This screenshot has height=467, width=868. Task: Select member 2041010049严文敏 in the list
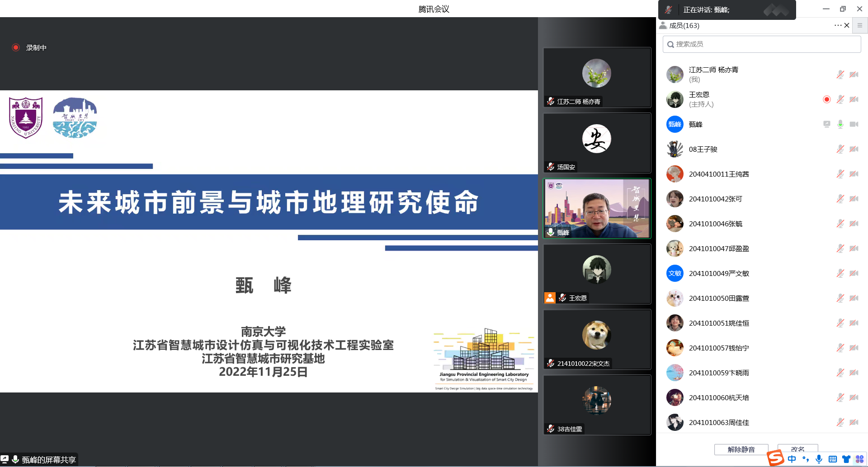coord(719,273)
